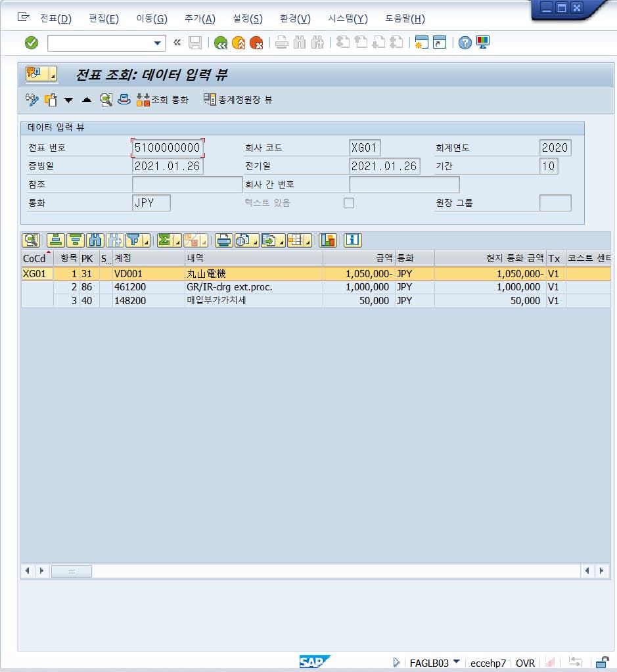Click the green Enter checkmark icon
Viewport: 617px width, 672px height.
tap(32, 43)
